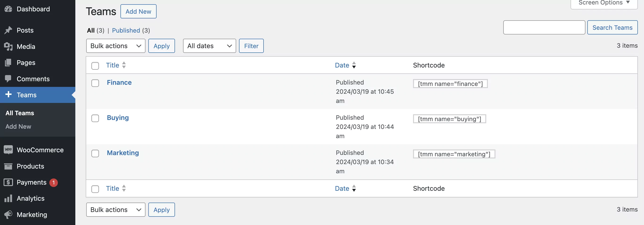Viewport: 644px width, 225px height.
Task: Click the Marketing megaphone icon
Action: (8, 215)
